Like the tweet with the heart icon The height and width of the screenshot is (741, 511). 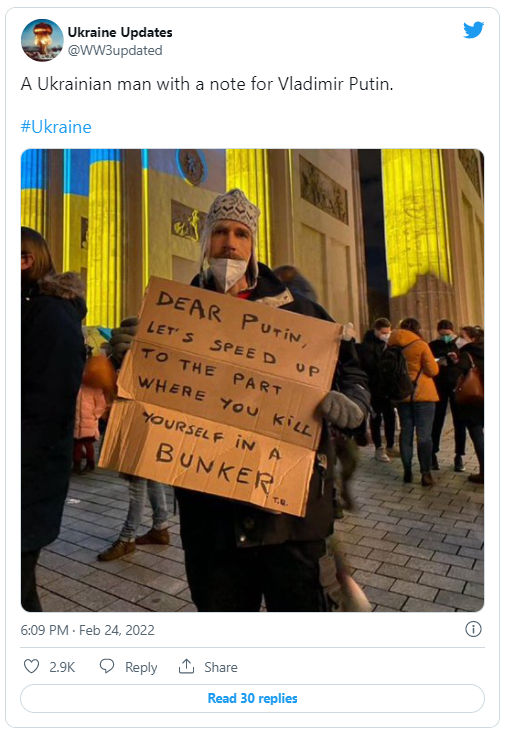pos(31,666)
